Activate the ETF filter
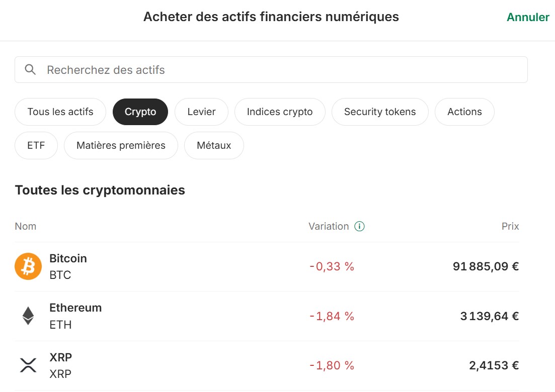 [x=36, y=145]
